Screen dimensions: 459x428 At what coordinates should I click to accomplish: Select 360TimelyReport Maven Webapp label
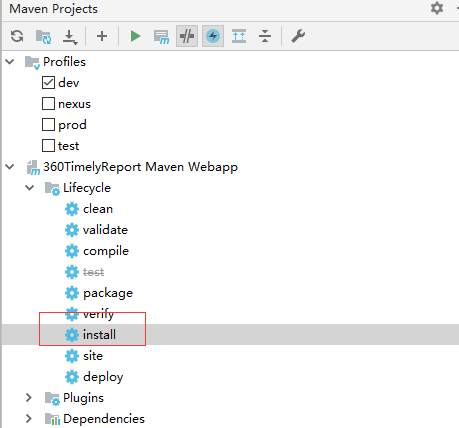(x=140, y=167)
